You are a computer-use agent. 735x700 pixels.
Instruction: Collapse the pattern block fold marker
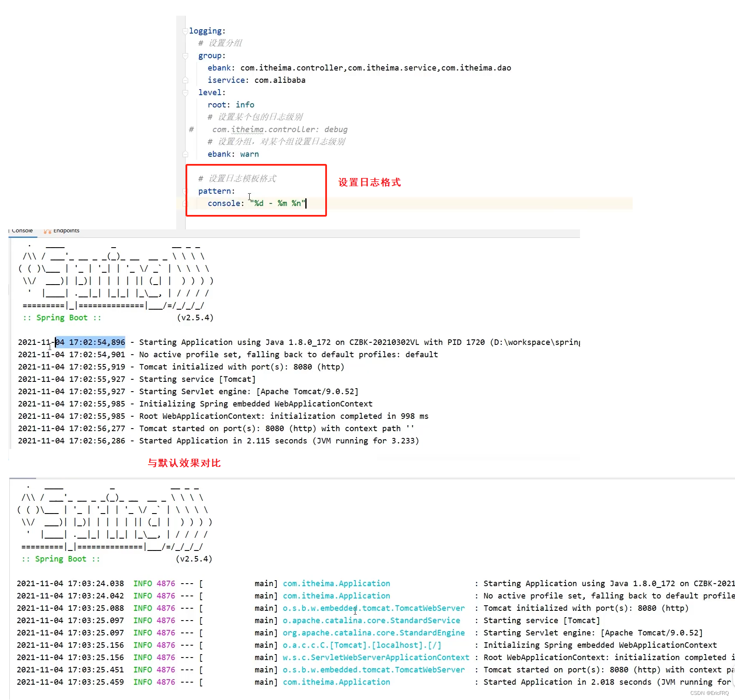185,191
